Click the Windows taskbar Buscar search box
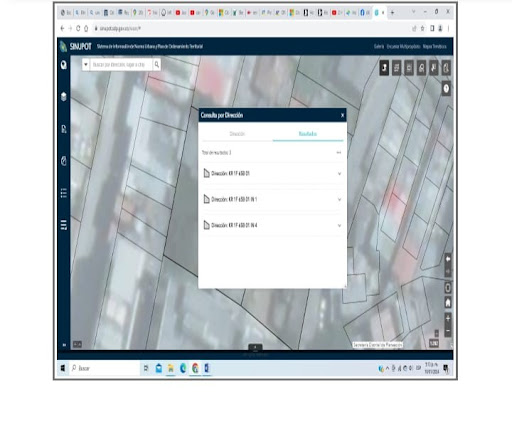512x429 pixels. point(104,368)
